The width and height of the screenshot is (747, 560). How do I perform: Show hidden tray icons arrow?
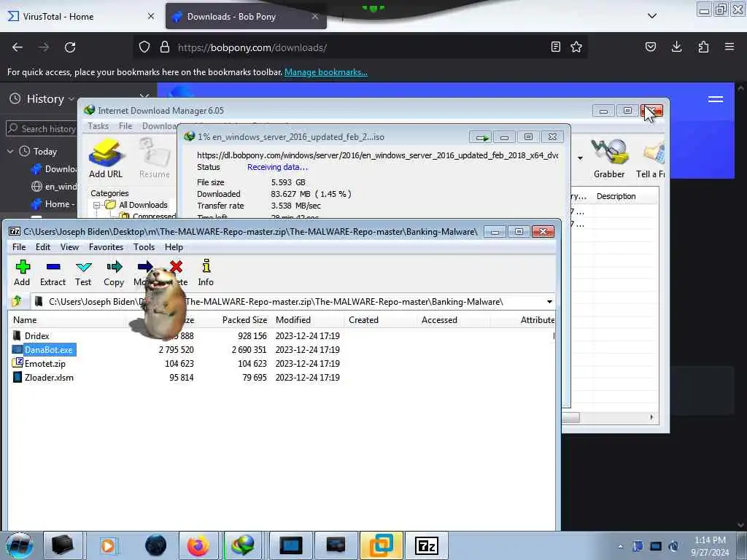click(620, 546)
